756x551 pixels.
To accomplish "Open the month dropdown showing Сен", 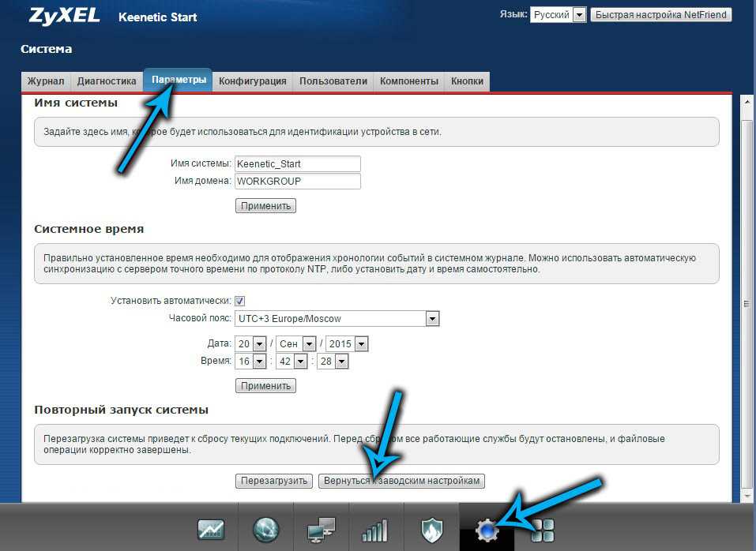I will [x=309, y=344].
